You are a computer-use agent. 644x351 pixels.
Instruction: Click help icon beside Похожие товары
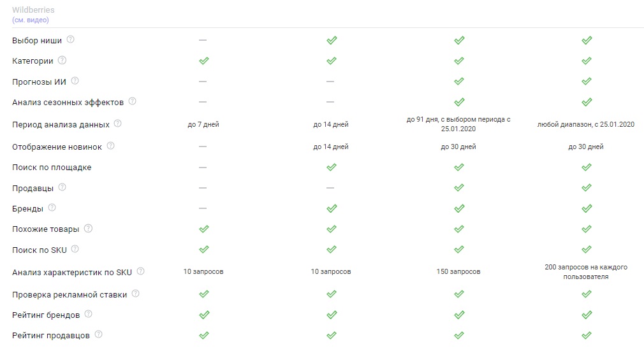click(89, 228)
